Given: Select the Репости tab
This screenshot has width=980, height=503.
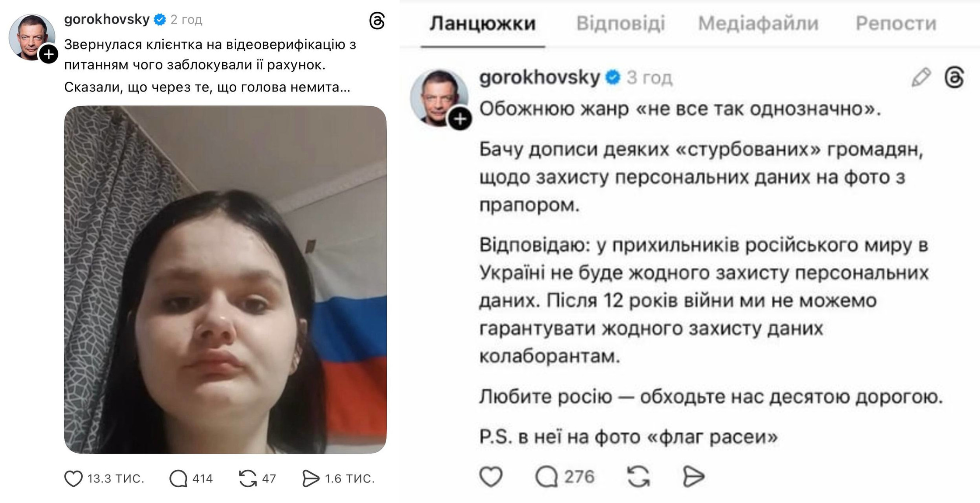Looking at the screenshot, I should (x=896, y=24).
